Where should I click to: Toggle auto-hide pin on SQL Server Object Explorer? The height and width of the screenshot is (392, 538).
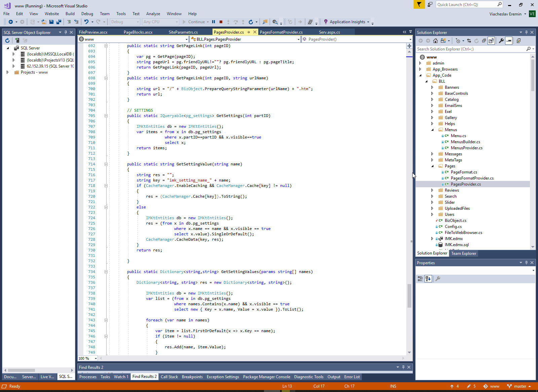66,32
